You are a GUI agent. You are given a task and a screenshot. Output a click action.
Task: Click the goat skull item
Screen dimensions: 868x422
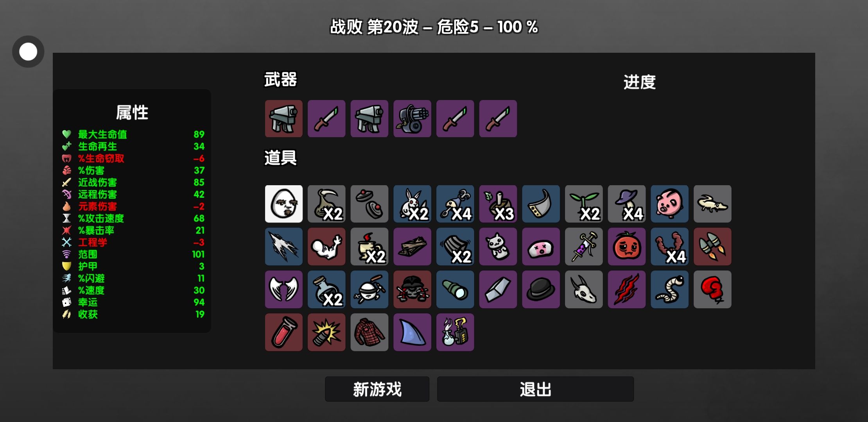coord(584,290)
